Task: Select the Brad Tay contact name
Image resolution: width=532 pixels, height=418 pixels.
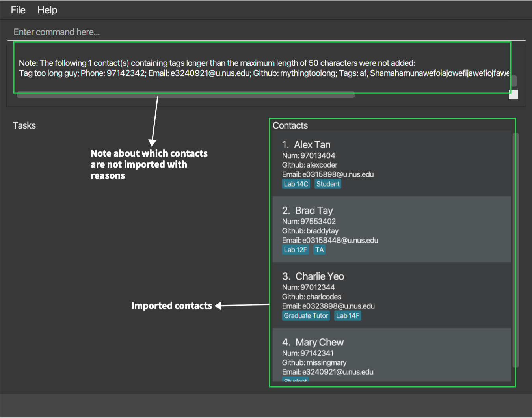Action: click(x=314, y=211)
